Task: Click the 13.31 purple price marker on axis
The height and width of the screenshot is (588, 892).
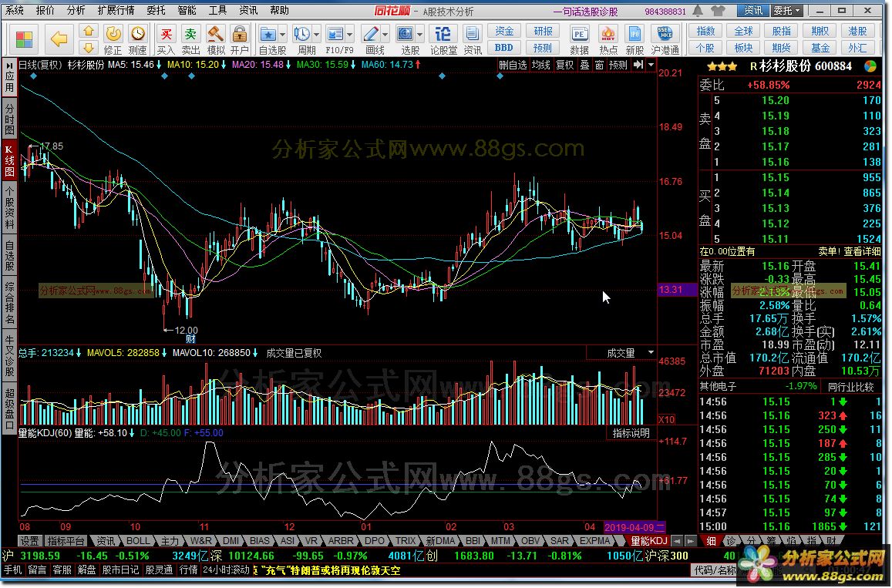Action: (x=678, y=290)
